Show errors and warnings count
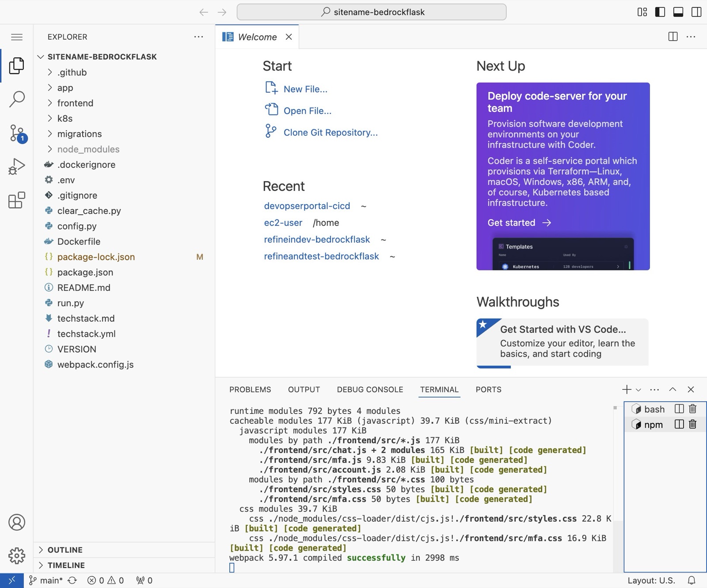Screen dimensions: 707x588 click(x=106, y=580)
